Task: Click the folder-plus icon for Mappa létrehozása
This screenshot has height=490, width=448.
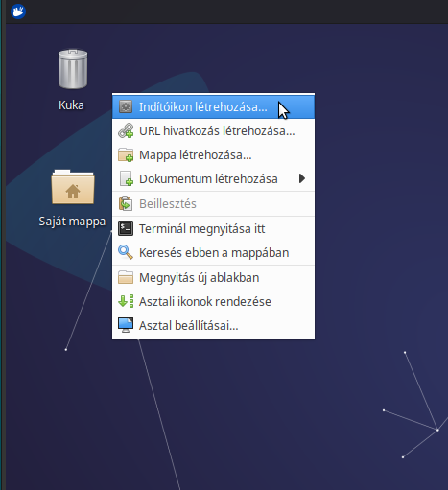Action: point(126,154)
